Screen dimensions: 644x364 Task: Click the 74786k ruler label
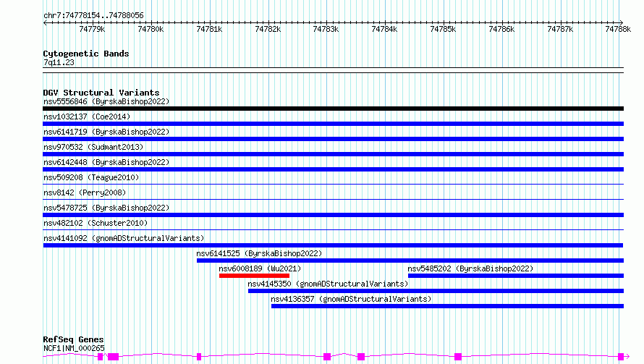[501, 29]
